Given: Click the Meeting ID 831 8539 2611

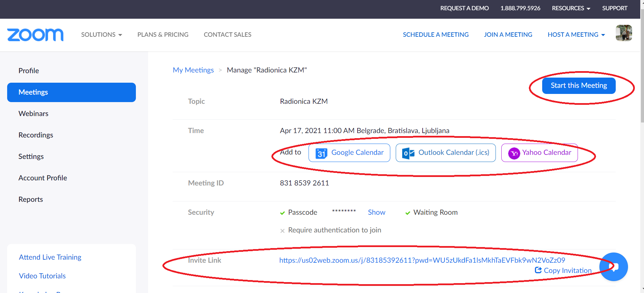Looking at the screenshot, I should pos(304,183).
